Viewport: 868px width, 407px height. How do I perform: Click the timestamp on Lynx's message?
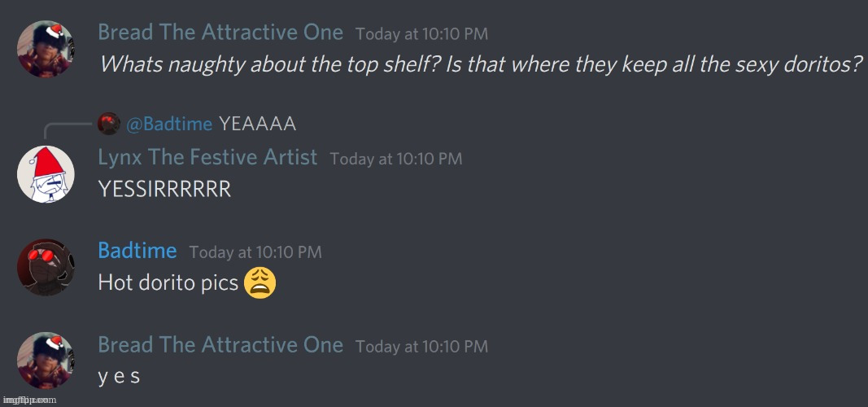396,159
